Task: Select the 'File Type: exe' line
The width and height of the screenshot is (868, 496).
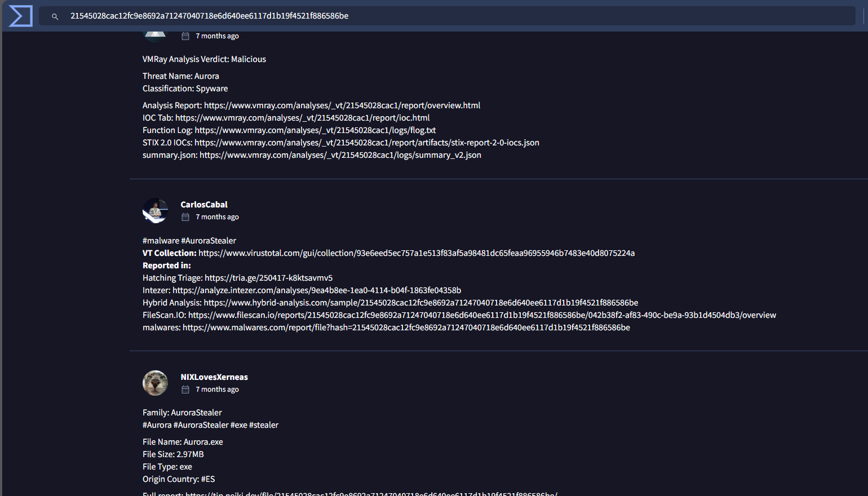Action: 167,467
